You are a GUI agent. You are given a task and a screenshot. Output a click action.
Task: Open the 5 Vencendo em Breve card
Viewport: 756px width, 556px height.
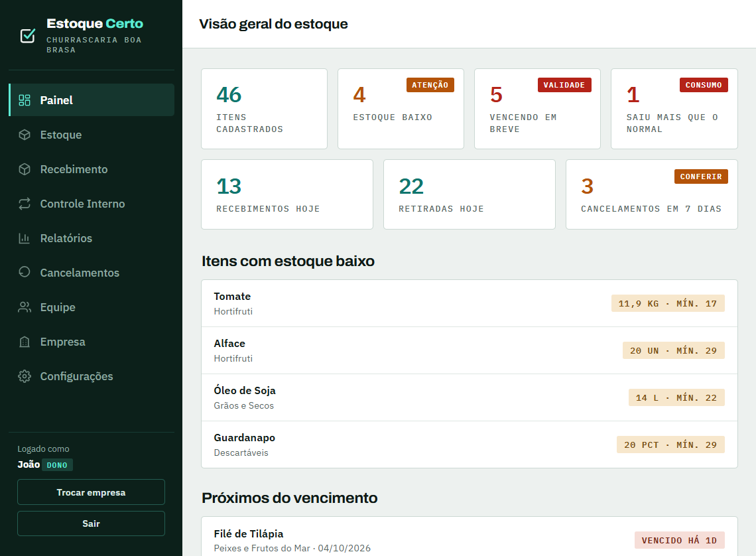[x=538, y=109]
